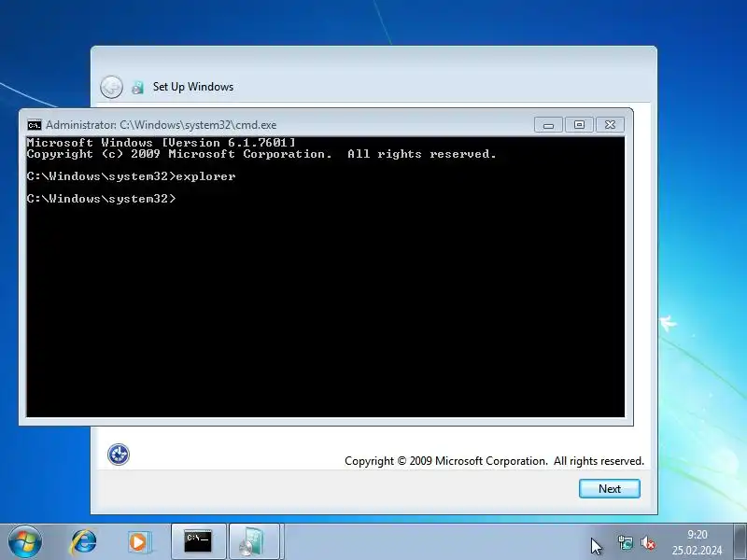This screenshot has width=747, height=560.
Task: Open the muted volume tray icon
Action: coord(647,543)
